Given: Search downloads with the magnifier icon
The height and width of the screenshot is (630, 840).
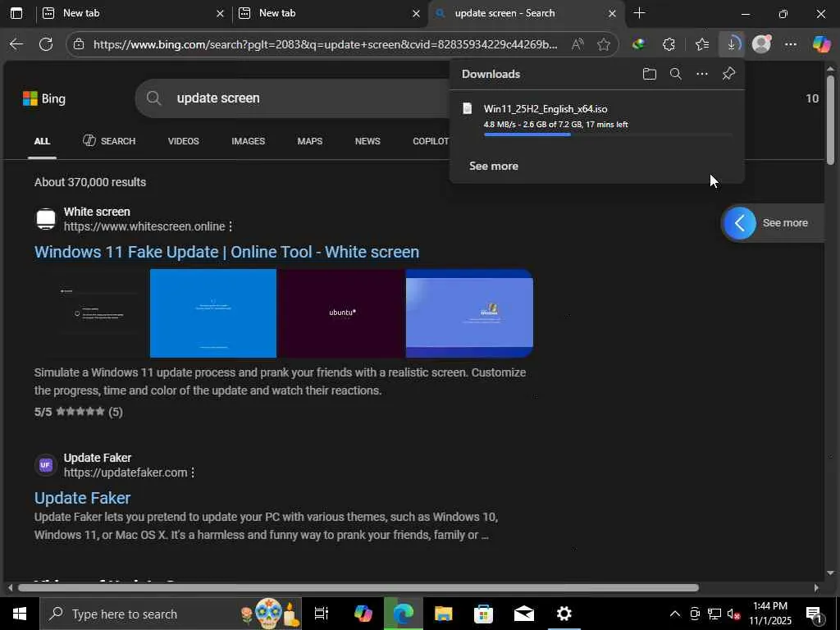Looking at the screenshot, I should [676, 74].
